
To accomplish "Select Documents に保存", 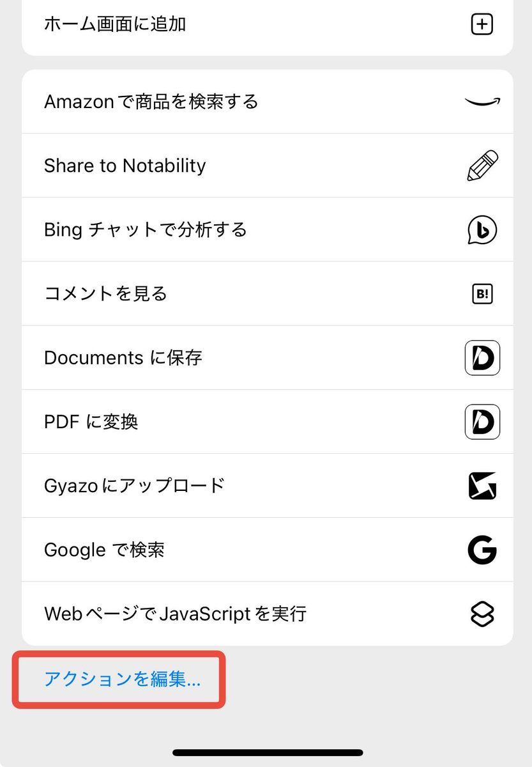I will pos(123,358).
